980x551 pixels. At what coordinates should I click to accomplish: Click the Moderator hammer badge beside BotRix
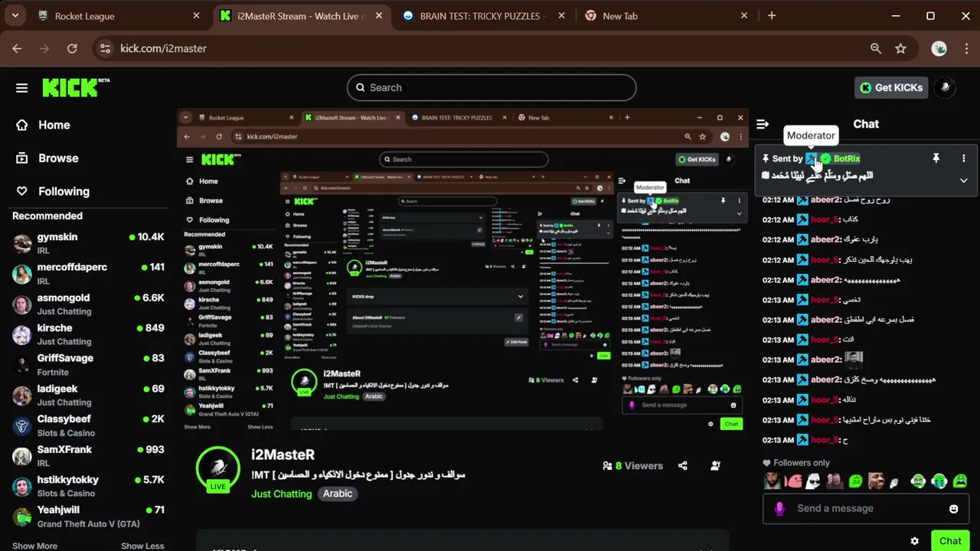click(x=812, y=158)
